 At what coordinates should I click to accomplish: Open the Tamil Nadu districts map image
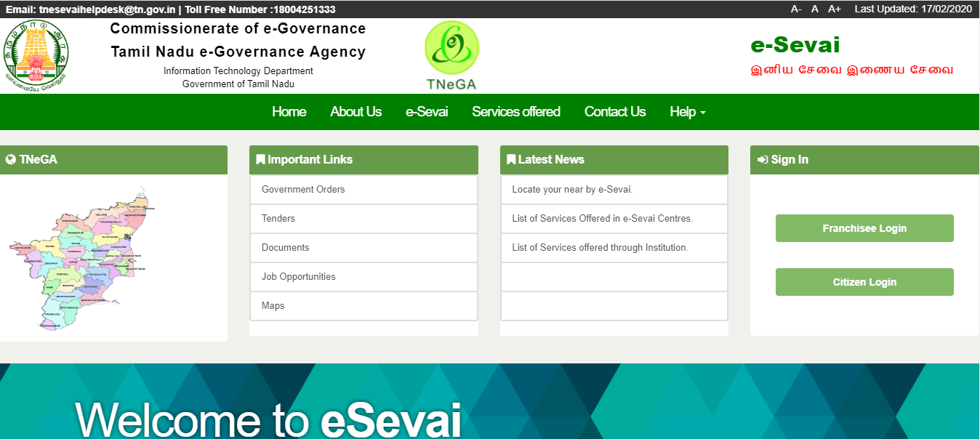pyautogui.click(x=83, y=258)
